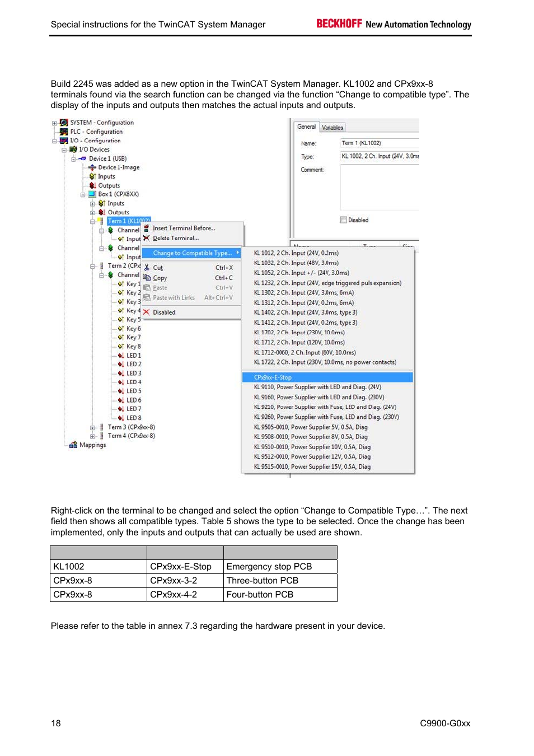Click the Term 1 terminal icon
The height and width of the screenshot is (756, 534).
point(101,221)
